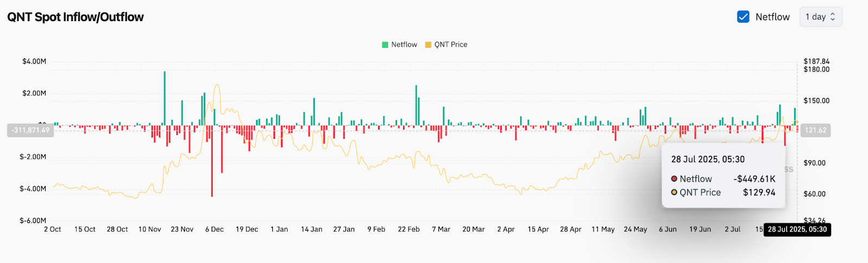Click the 15 Oct date label
This screenshot has height=263, width=868.
click(x=85, y=229)
